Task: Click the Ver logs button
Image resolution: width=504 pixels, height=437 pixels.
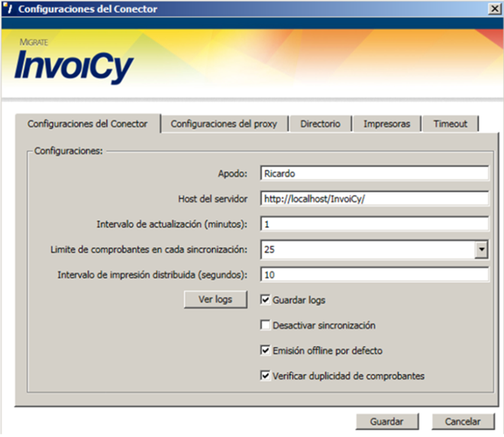Action: [215, 299]
